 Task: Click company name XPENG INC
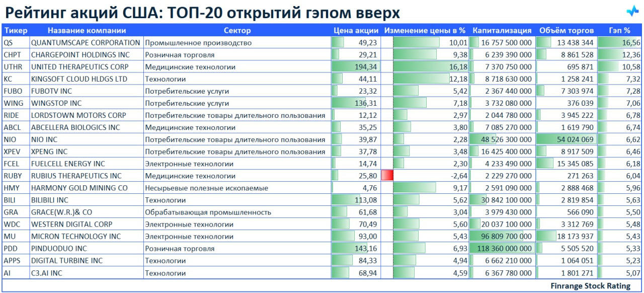pos(49,152)
